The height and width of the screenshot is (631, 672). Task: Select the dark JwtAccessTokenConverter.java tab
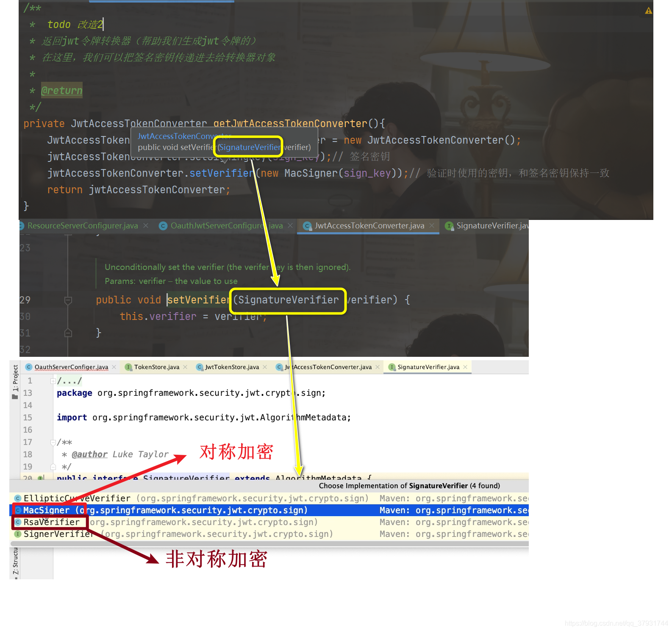click(369, 226)
